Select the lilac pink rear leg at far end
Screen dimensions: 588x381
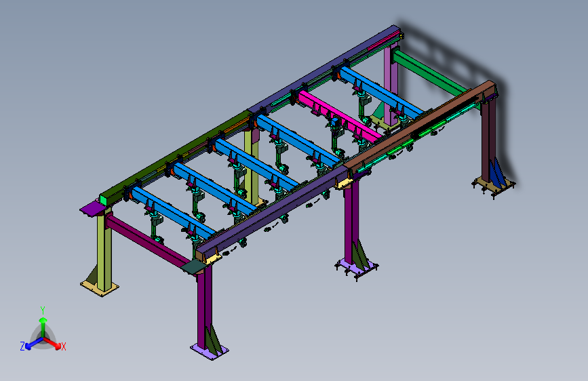pos(391,84)
